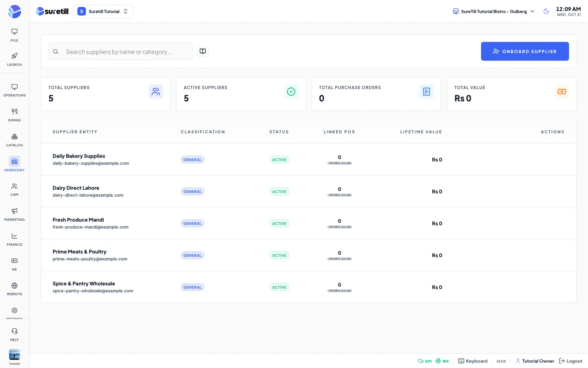Screen dimensions: 588x368
Task: Go to Dining section
Action: point(14,115)
